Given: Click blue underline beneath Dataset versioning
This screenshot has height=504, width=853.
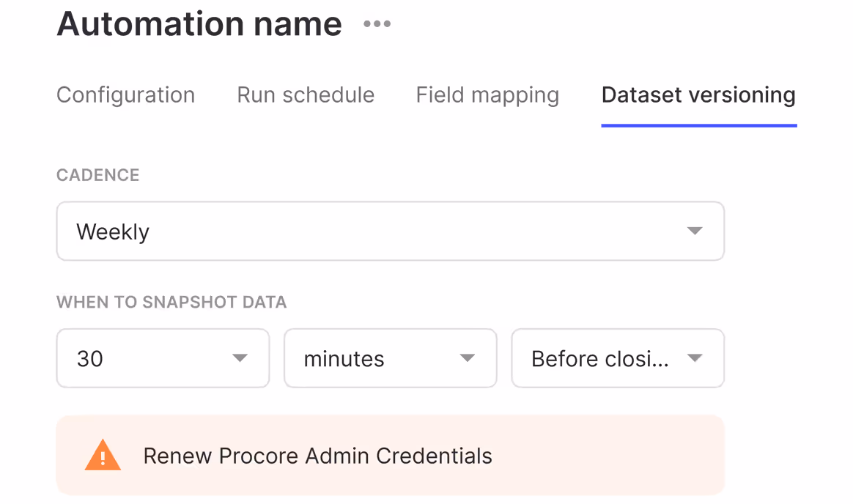Looking at the screenshot, I should (x=698, y=125).
